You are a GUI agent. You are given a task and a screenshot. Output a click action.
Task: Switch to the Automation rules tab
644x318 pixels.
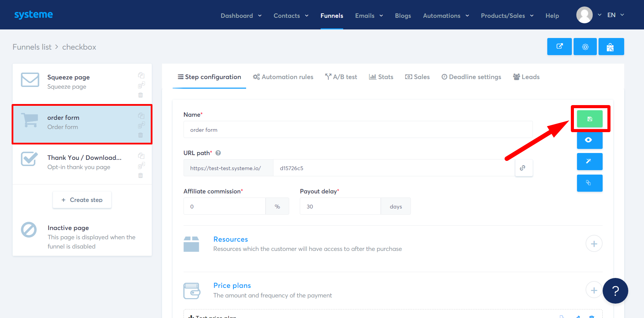point(283,77)
